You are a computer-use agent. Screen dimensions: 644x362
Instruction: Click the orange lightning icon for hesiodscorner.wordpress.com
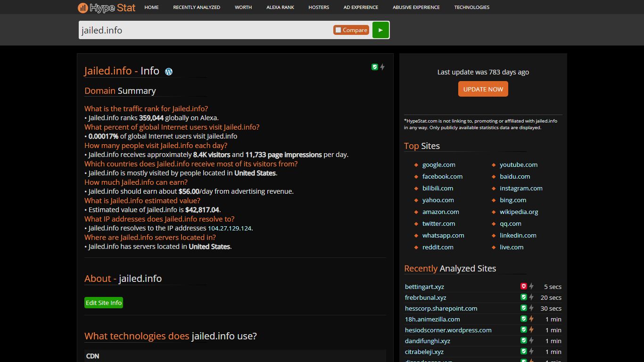click(x=531, y=329)
